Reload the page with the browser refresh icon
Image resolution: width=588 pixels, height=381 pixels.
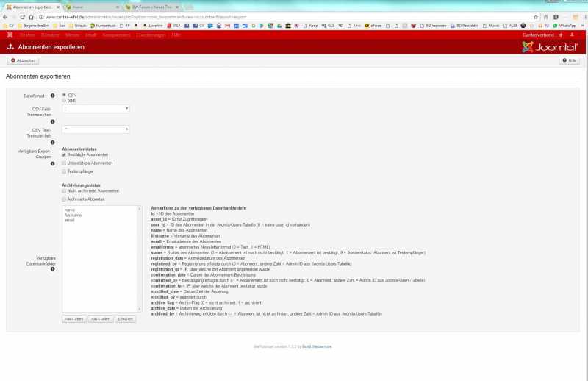point(24,16)
